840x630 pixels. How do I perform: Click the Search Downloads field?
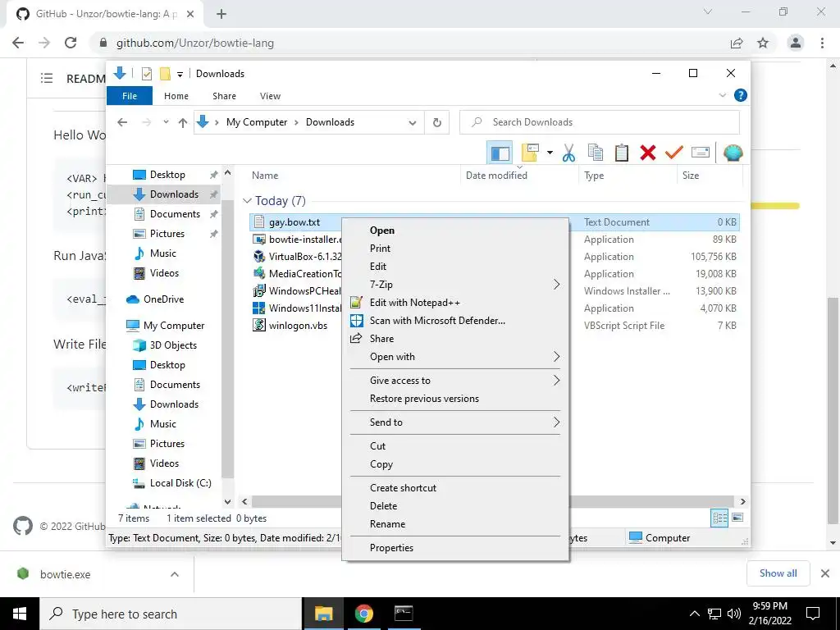point(600,122)
